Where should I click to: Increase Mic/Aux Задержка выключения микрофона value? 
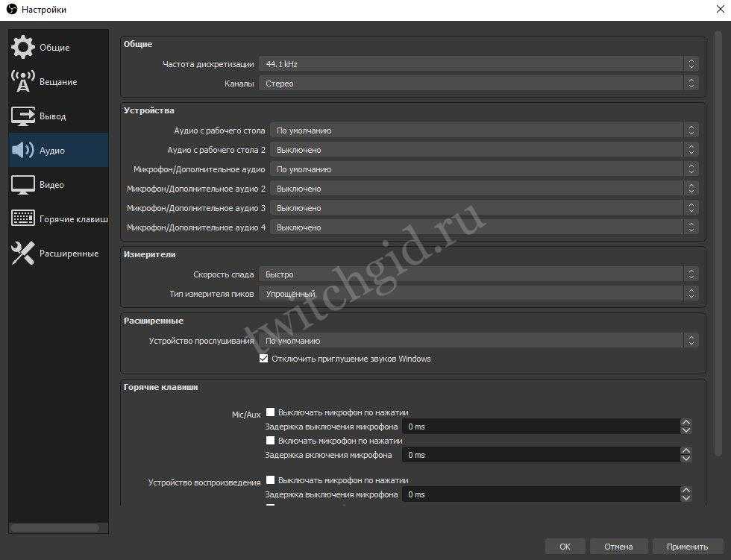[685, 423]
